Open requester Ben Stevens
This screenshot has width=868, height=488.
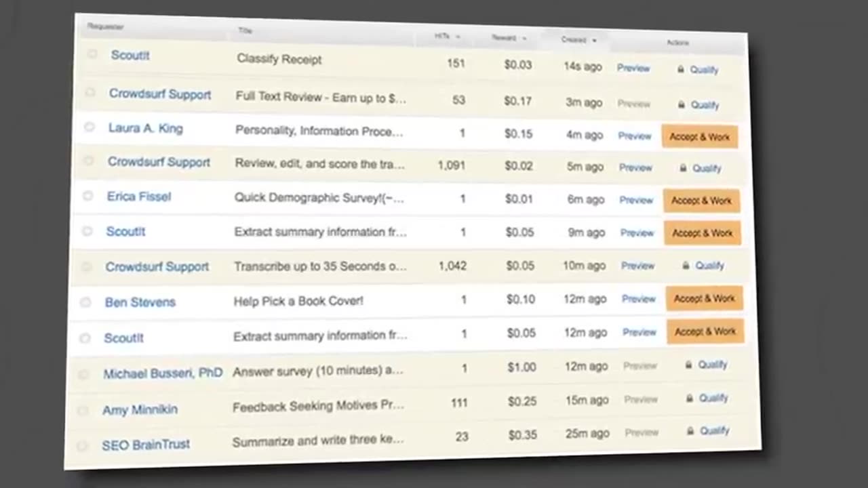click(140, 302)
